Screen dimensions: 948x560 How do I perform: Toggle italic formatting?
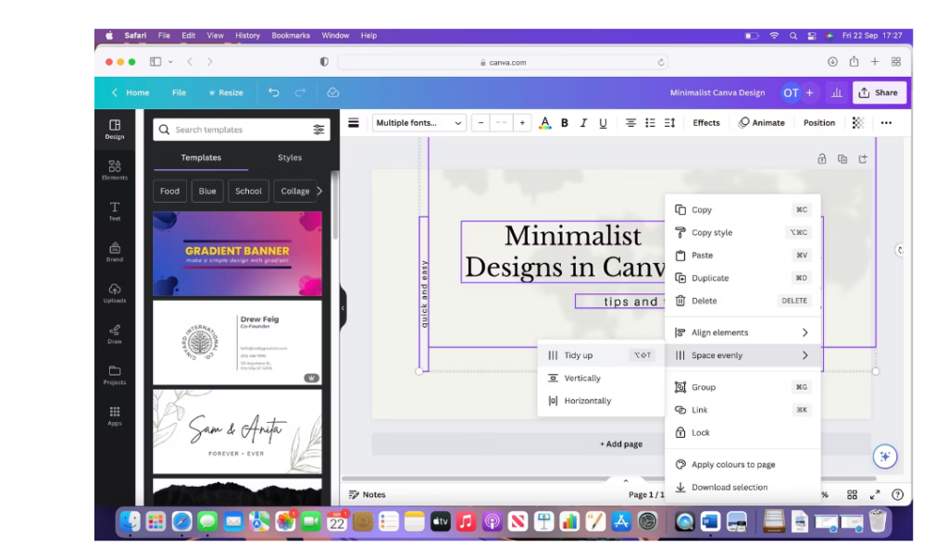[x=583, y=123]
